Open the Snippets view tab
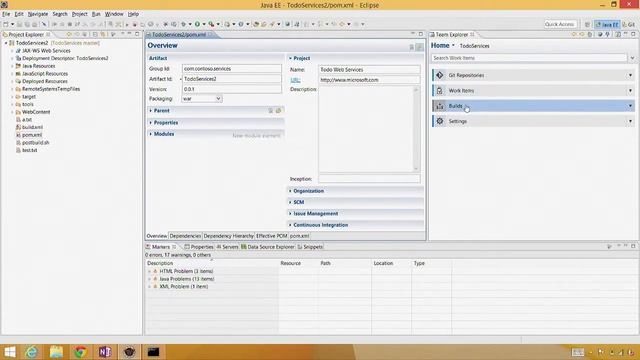640x360 pixels. [x=310, y=247]
